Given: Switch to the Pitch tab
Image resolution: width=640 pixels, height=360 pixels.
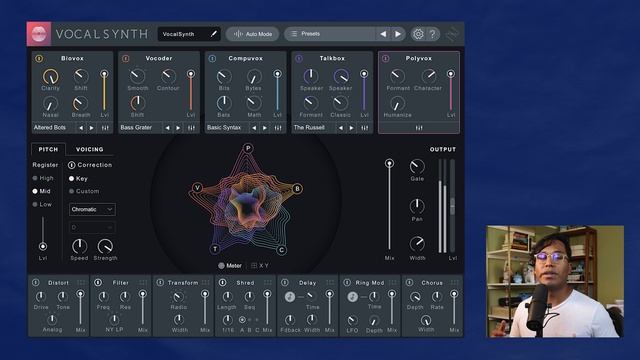Looking at the screenshot, I should (48, 149).
